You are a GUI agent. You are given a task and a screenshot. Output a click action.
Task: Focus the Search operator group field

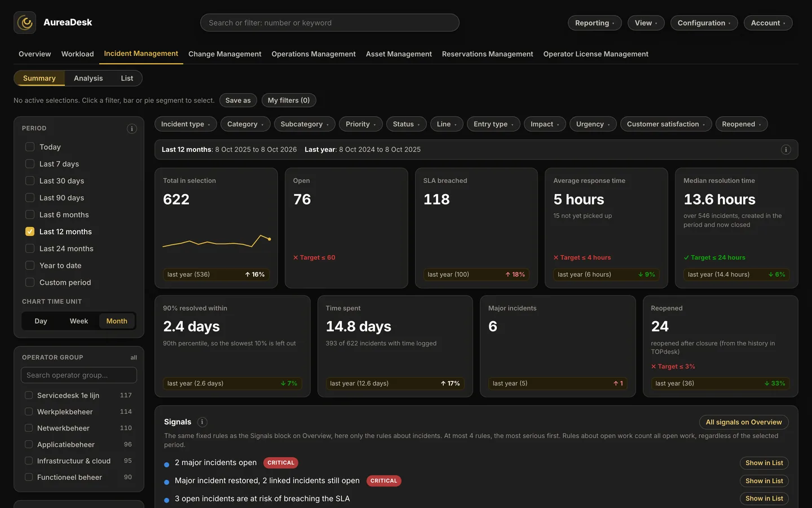[79, 375]
